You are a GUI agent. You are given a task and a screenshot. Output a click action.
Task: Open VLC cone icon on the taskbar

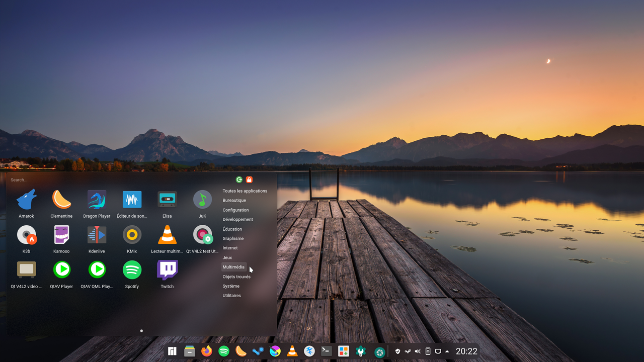click(x=292, y=351)
